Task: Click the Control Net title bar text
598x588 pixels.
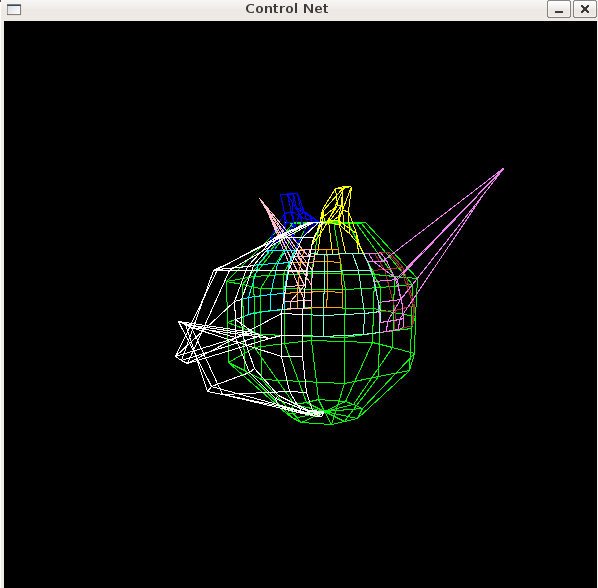Action: pos(286,8)
